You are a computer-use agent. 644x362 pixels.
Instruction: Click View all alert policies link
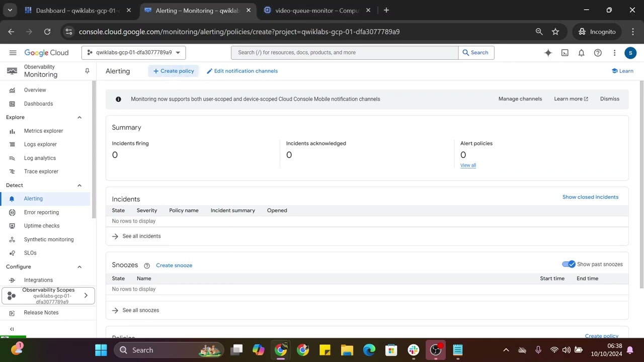point(468,165)
